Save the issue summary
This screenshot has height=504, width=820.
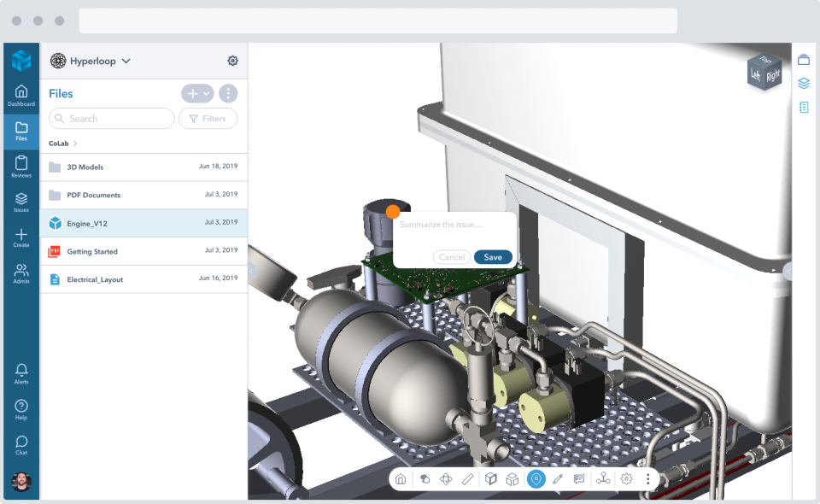point(493,257)
